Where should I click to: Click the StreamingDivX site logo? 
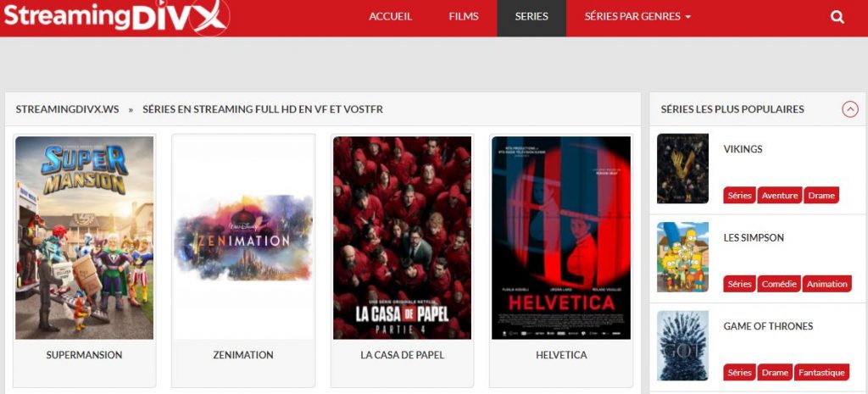pos(115,17)
